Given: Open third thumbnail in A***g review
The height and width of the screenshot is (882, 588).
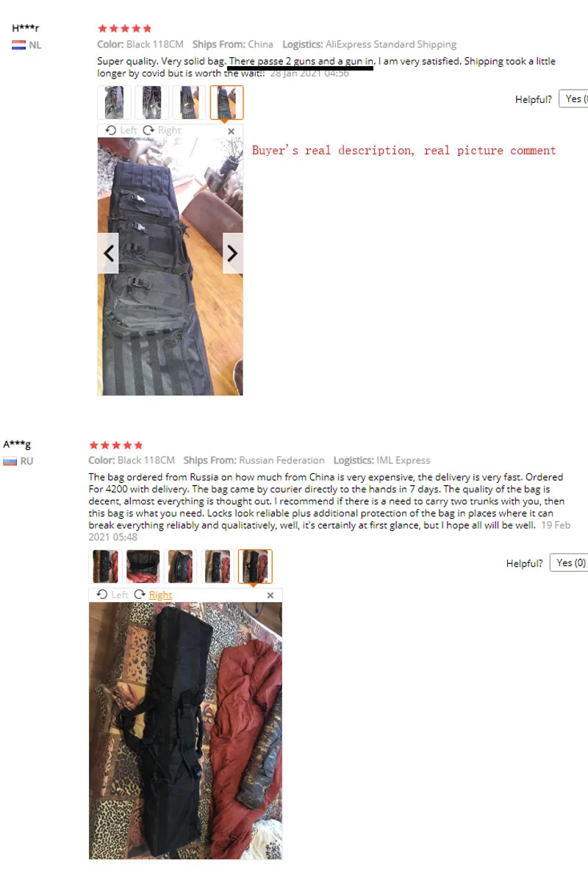Looking at the screenshot, I should (181, 567).
